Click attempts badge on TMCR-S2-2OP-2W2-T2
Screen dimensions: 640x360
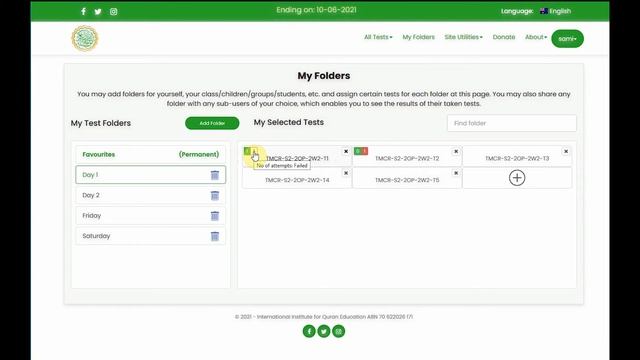click(x=361, y=151)
